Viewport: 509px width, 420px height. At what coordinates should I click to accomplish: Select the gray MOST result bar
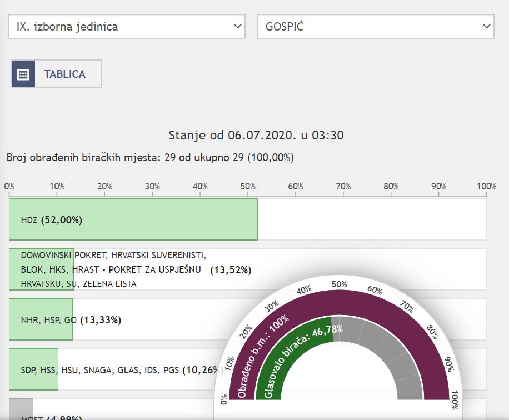click(21, 409)
